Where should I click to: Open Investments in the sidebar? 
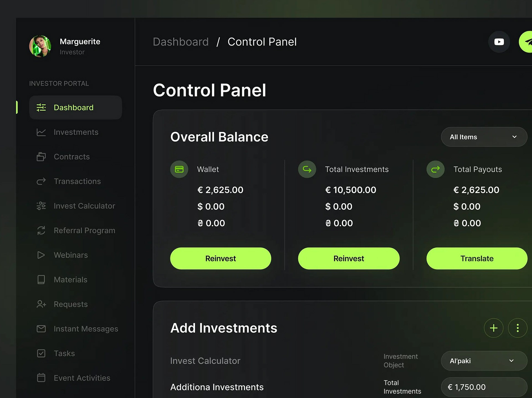pyautogui.click(x=76, y=132)
